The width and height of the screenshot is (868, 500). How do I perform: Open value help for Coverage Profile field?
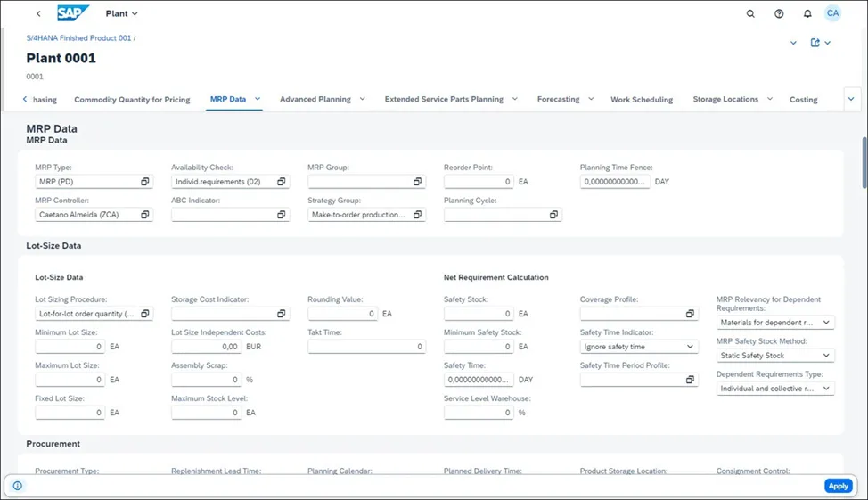point(690,314)
